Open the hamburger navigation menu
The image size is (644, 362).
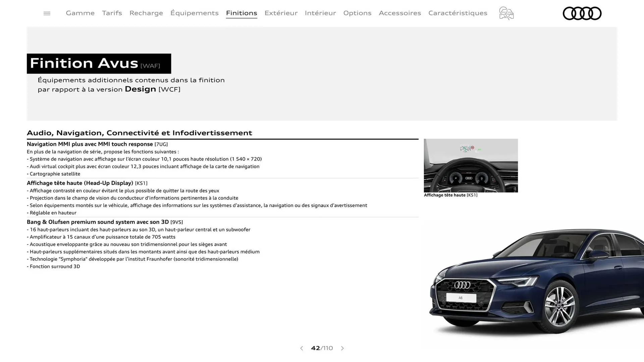[47, 13]
